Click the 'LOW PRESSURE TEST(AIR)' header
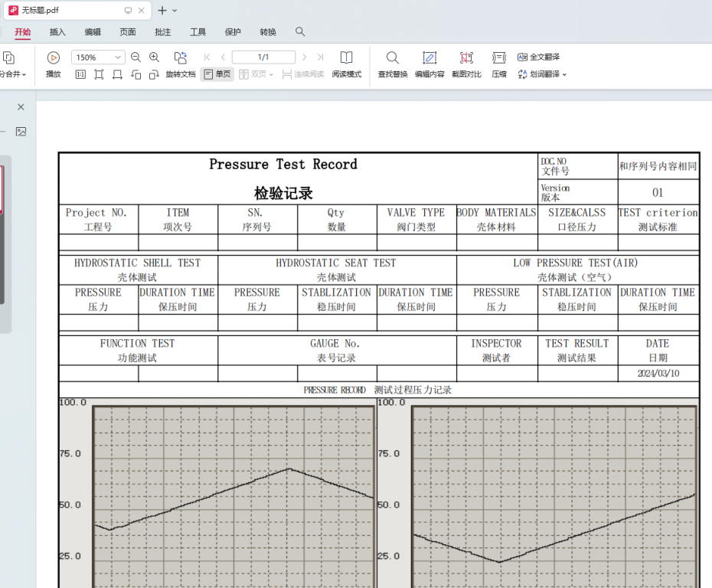 tap(577, 269)
